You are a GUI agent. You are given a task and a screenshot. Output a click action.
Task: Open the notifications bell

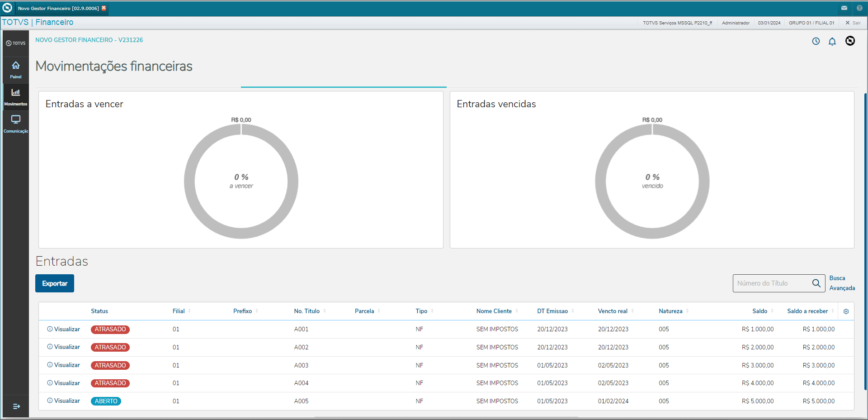pos(832,42)
